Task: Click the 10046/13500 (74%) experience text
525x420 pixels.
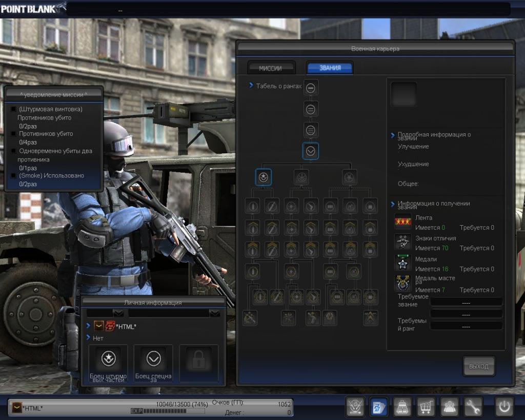Action: click(x=182, y=404)
